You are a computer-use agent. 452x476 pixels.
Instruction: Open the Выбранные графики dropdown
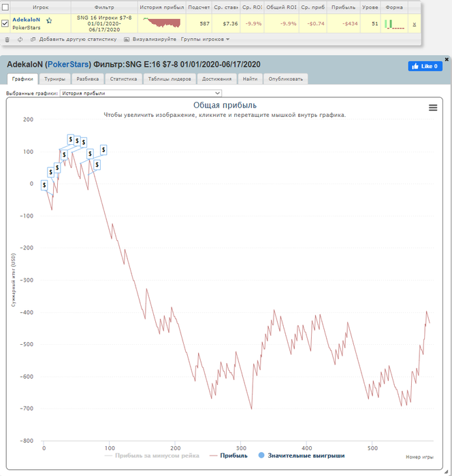coord(141,93)
